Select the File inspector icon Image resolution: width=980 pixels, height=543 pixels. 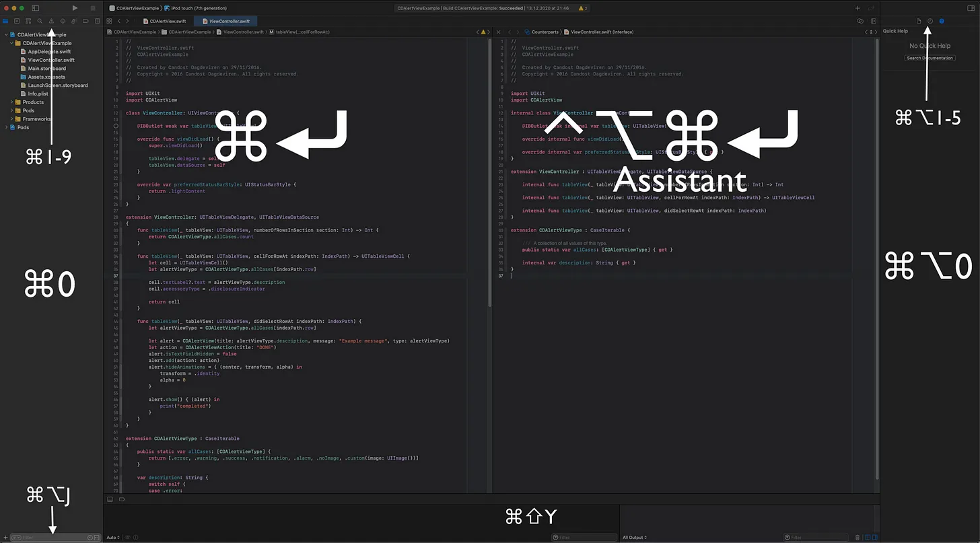(919, 22)
